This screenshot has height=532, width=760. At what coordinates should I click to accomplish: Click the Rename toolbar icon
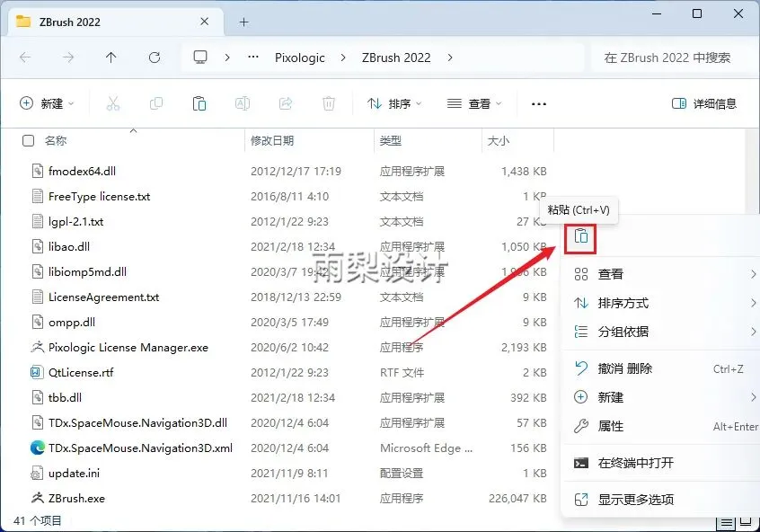243,103
